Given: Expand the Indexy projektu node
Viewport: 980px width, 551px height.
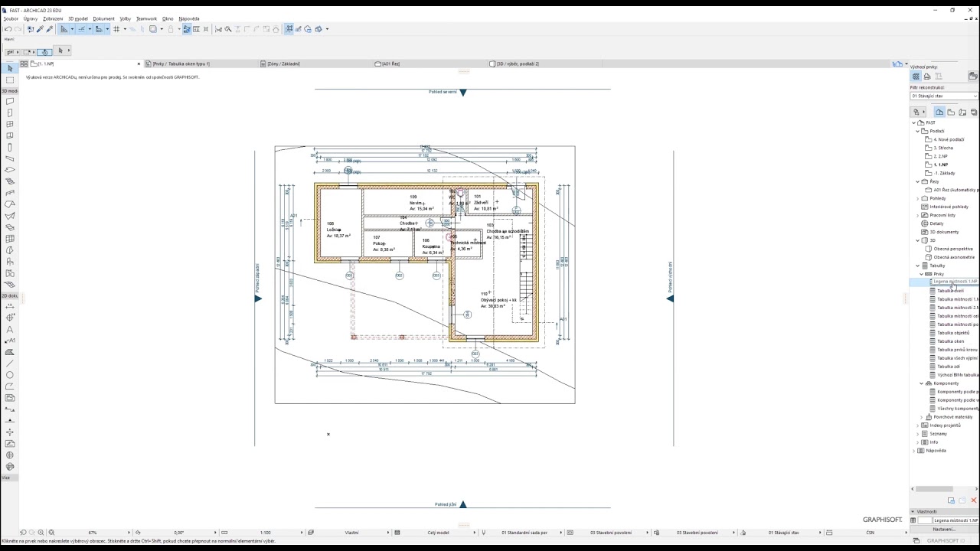Looking at the screenshot, I should pyautogui.click(x=917, y=425).
